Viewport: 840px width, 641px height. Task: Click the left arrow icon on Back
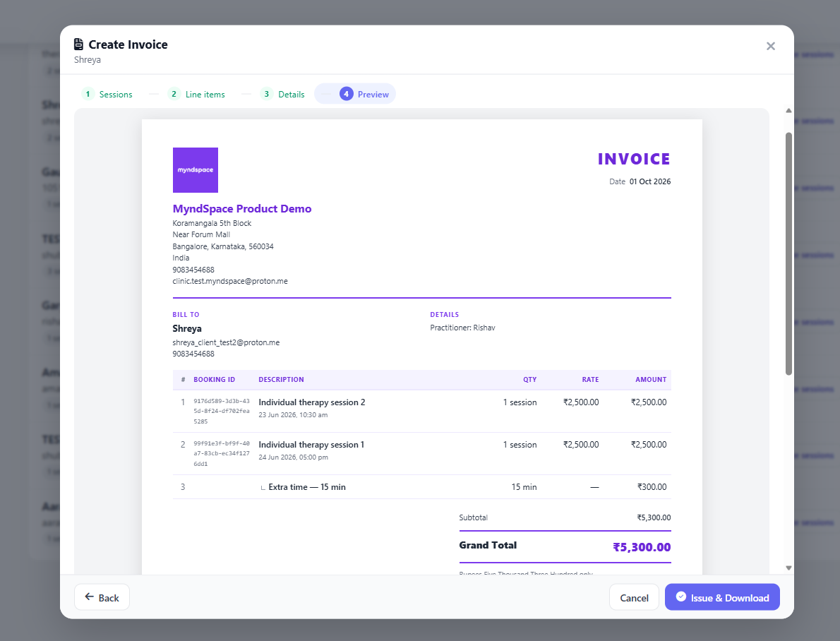(90, 597)
